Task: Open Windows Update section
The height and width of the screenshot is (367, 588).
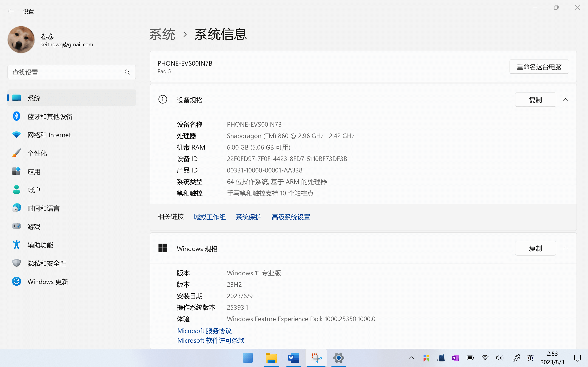Action: pyautogui.click(x=48, y=282)
